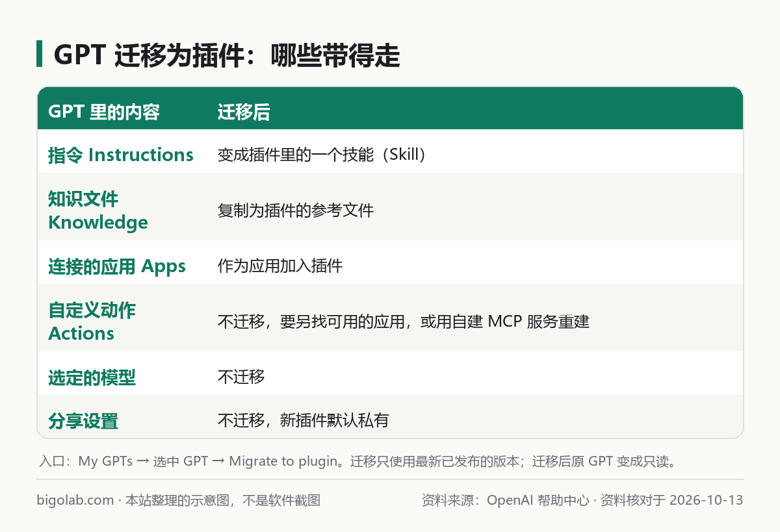
Task: Click the '不迁移，新插件默认私有' cell
Action: click(x=303, y=421)
